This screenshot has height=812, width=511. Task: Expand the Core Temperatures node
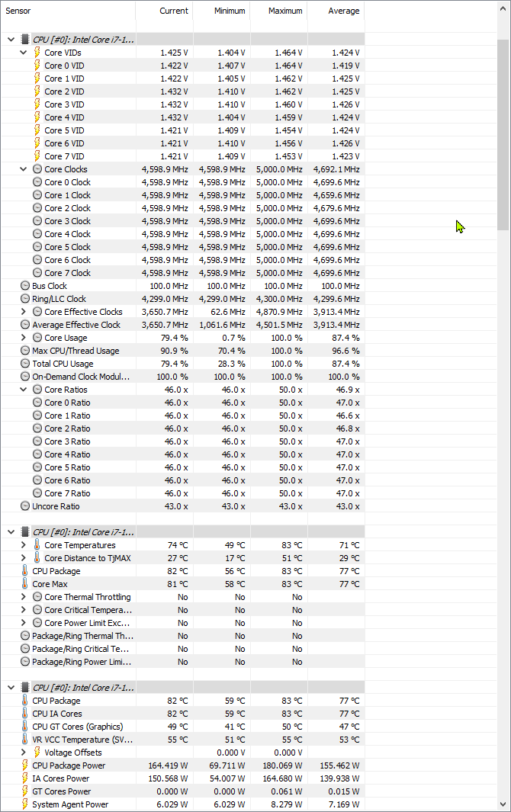24,545
